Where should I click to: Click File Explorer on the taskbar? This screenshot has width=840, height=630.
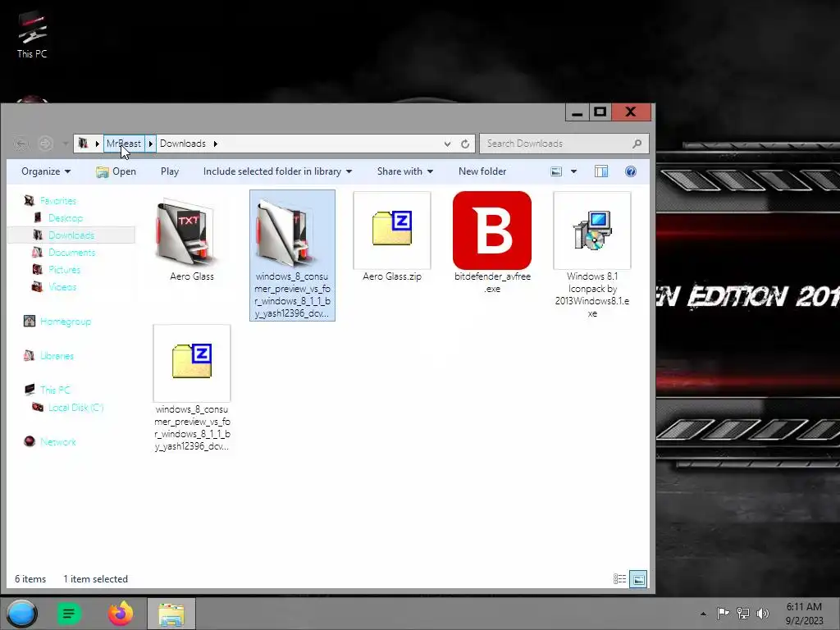click(171, 614)
